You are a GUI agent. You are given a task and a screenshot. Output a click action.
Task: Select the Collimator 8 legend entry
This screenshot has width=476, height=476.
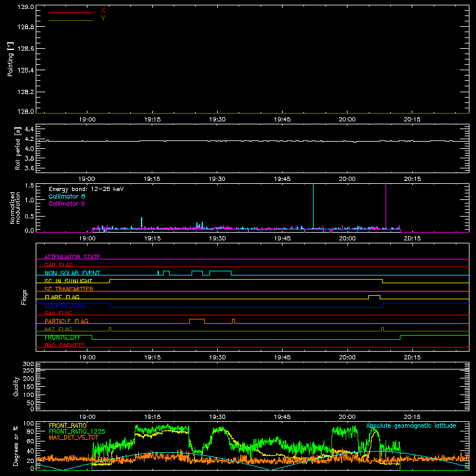tap(67, 196)
